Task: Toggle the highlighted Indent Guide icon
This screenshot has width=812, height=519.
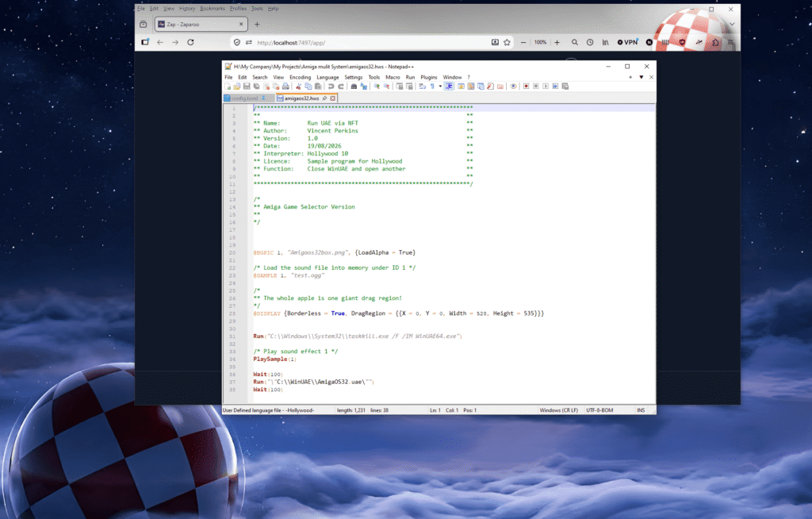Action: click(449, 86)
